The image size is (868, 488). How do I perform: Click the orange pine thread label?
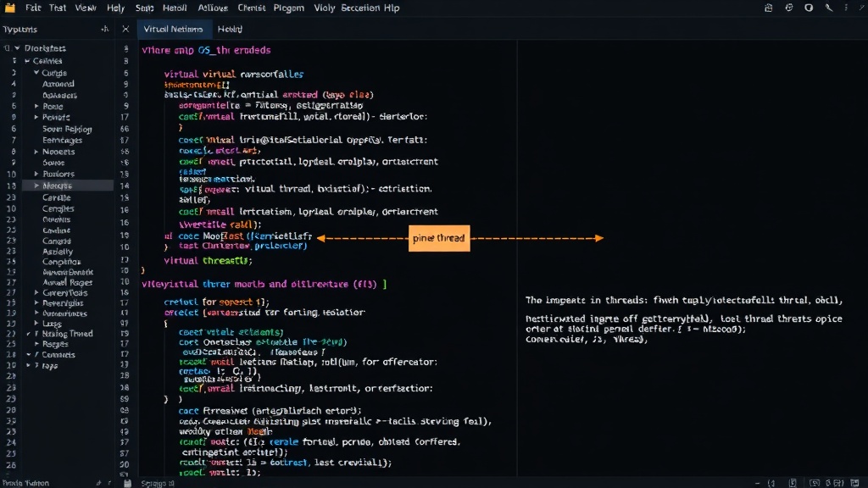point(439,238)
